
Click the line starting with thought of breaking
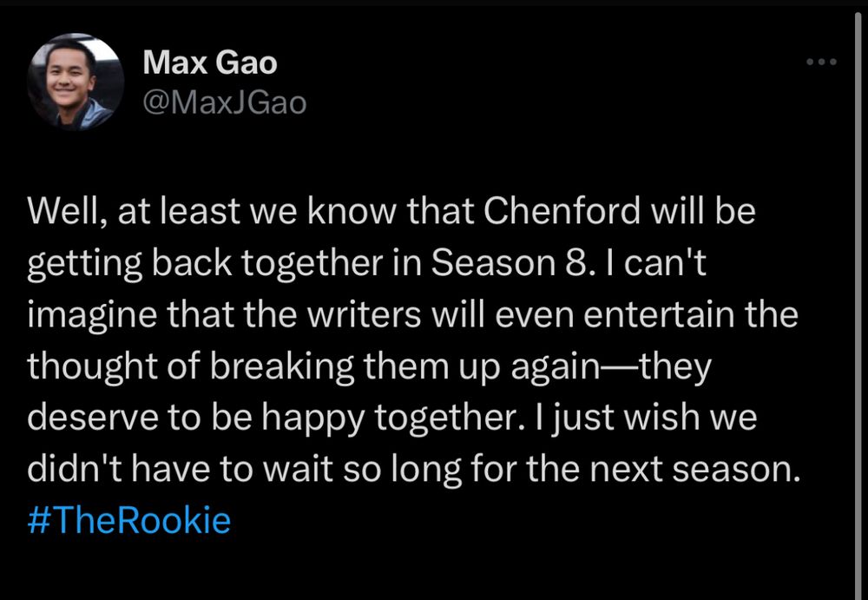(369, 367)
